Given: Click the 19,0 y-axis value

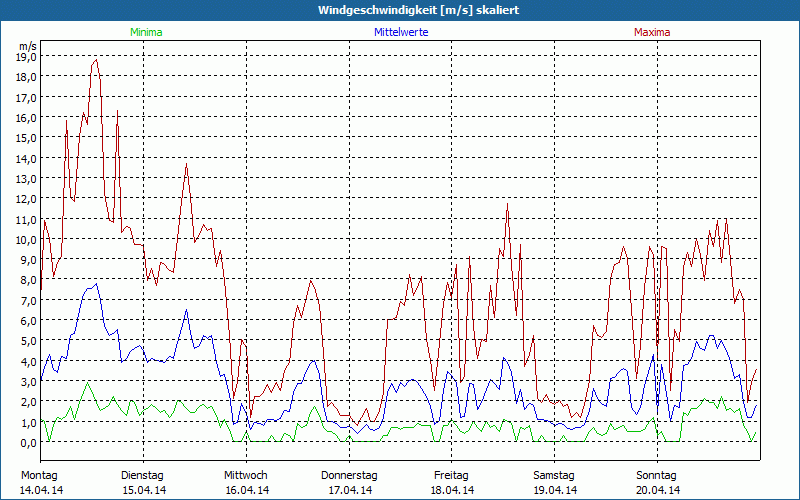Looking at the screenshot, I should (x=26, y=57).
